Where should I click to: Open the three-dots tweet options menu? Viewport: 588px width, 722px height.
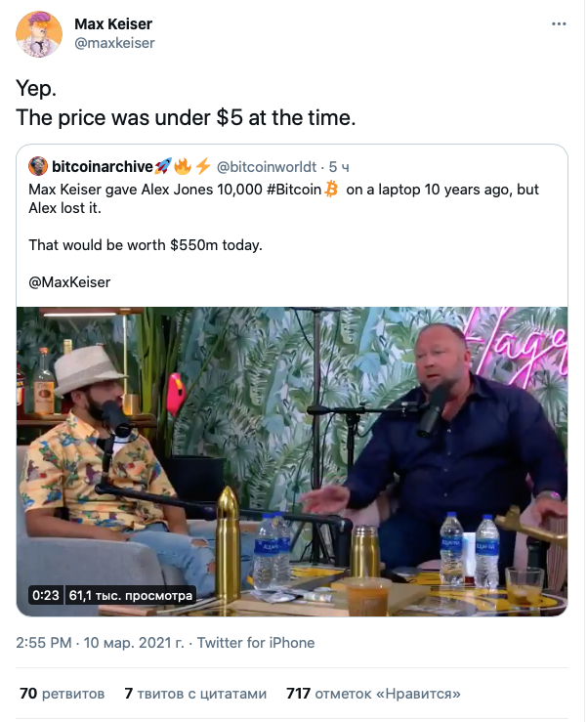click(x=559, y=22)
